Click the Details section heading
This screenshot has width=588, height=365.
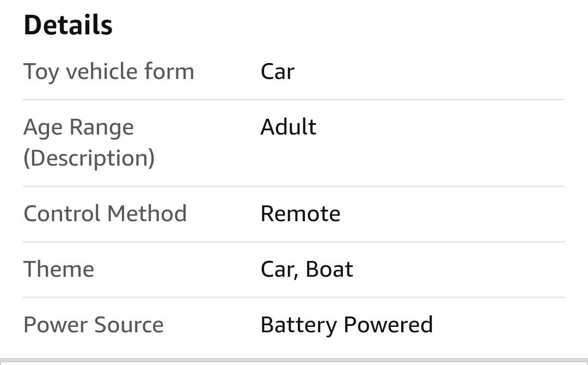68,25
